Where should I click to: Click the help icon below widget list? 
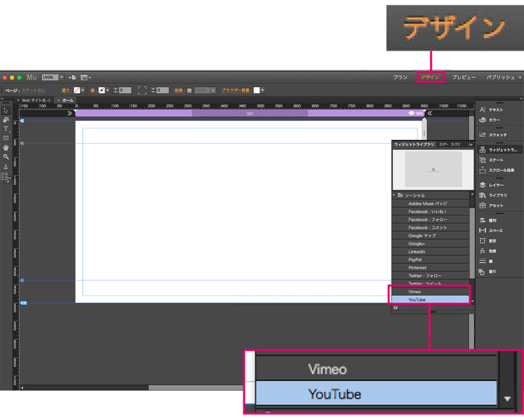(396, 308)
